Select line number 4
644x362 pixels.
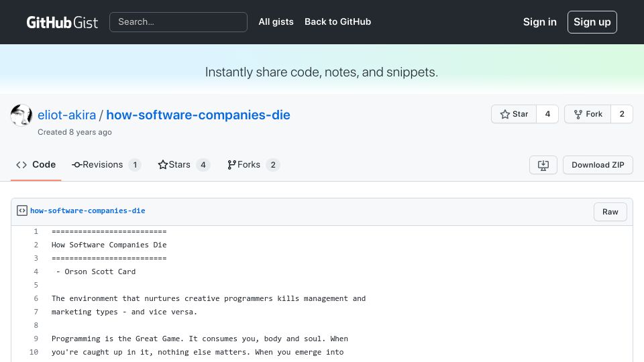(36, 271)
